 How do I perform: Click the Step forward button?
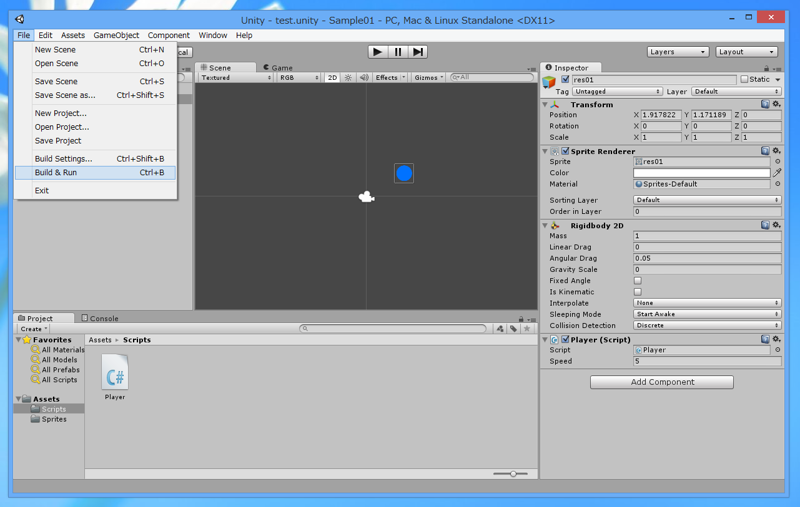pos(418,52)
